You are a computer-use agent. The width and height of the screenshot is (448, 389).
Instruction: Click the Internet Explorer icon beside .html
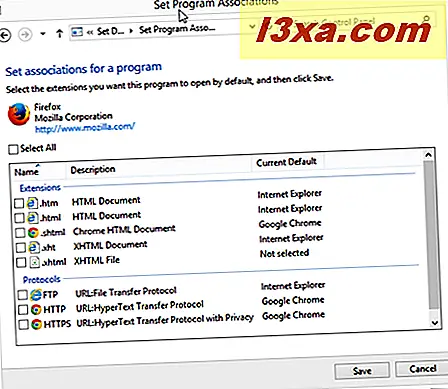click(33, 218)
